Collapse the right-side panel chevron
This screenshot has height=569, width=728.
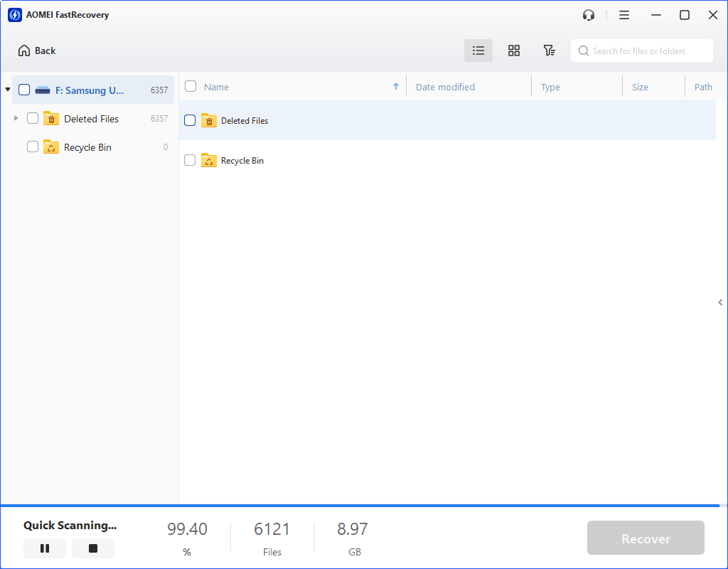pyautogui.click(x=720, y=302)
